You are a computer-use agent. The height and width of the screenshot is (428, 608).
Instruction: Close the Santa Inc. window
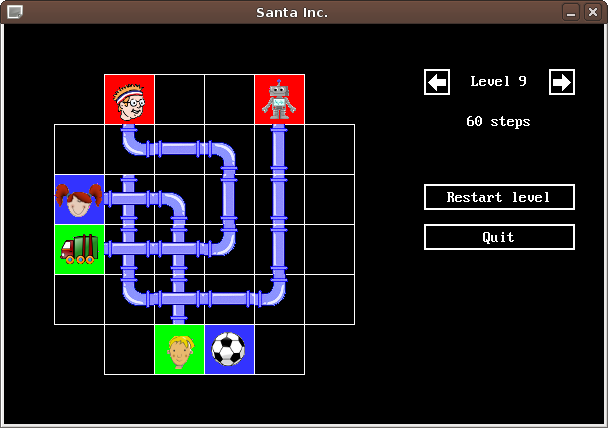pos(593,12)
